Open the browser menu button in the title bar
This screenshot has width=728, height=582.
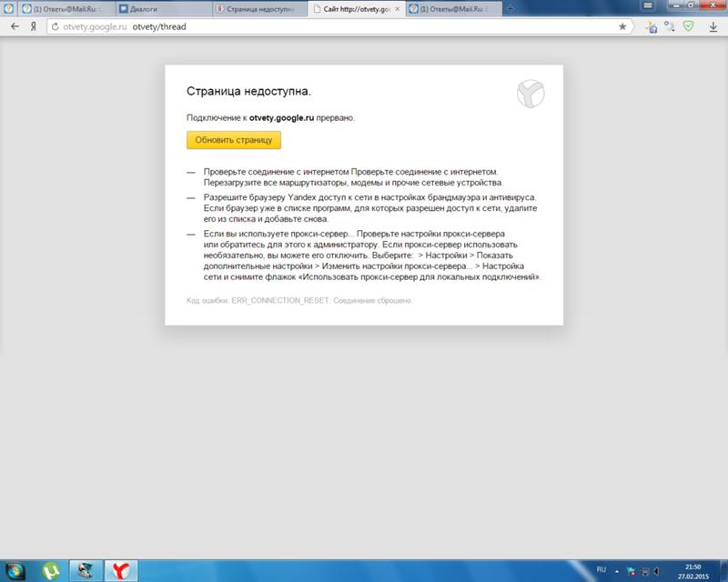tap(648, 5)
